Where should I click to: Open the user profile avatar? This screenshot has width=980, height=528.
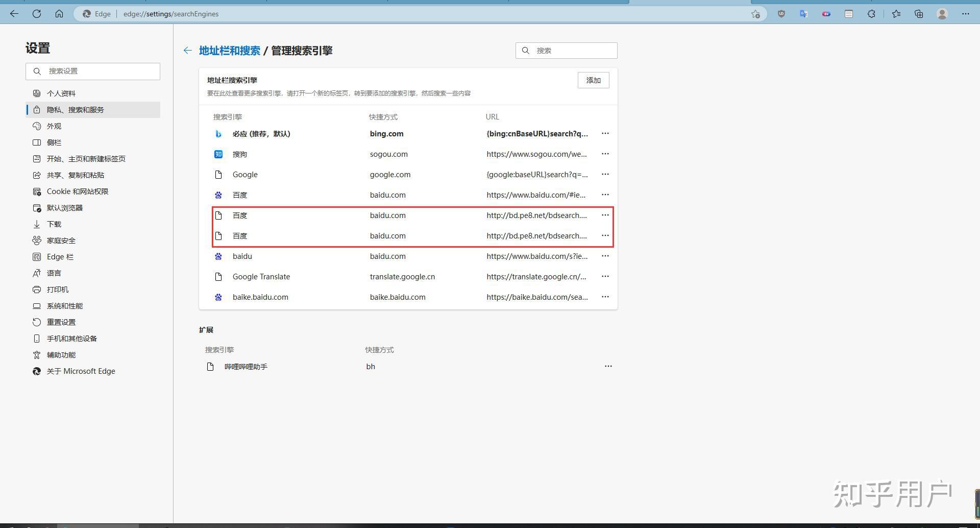coord(942,14)
